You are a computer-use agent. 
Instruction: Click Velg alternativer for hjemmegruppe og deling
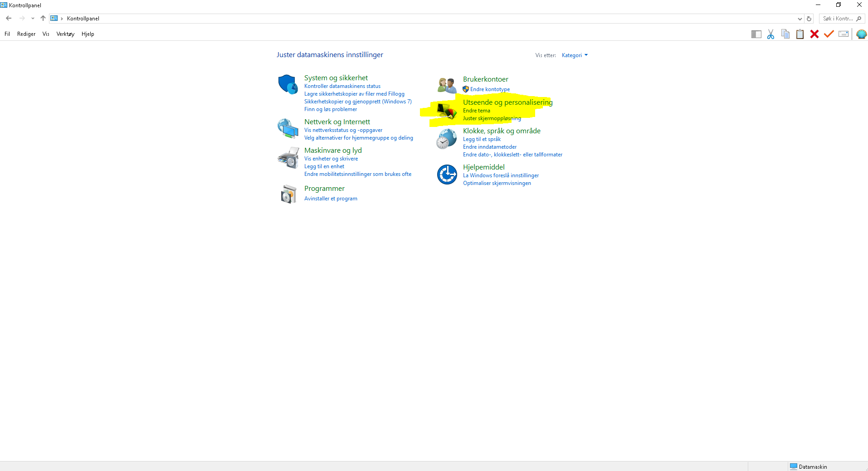(x=359, y=138)
